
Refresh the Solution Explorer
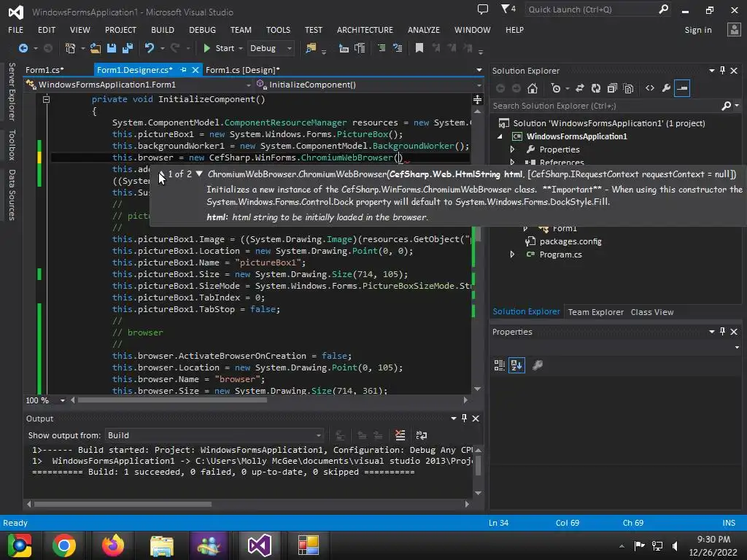pyautogui.click(x=596, y=88)
